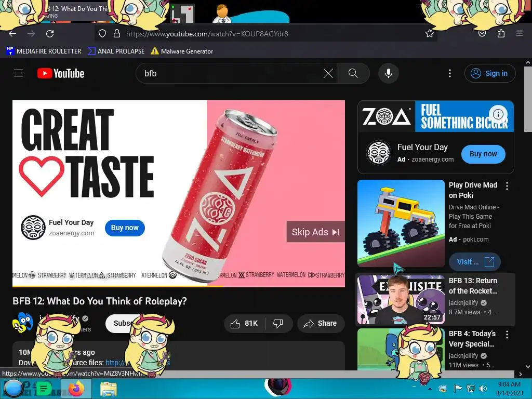Skip the ZOA video ad
This screenshot has width=532, height=399.
[x=315, y=232]
